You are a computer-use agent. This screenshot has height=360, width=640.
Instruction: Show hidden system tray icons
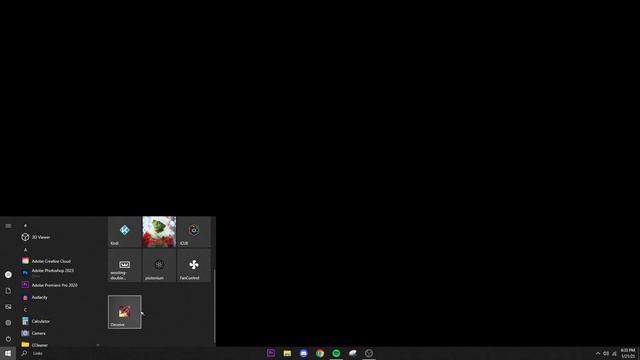point(598,353)
